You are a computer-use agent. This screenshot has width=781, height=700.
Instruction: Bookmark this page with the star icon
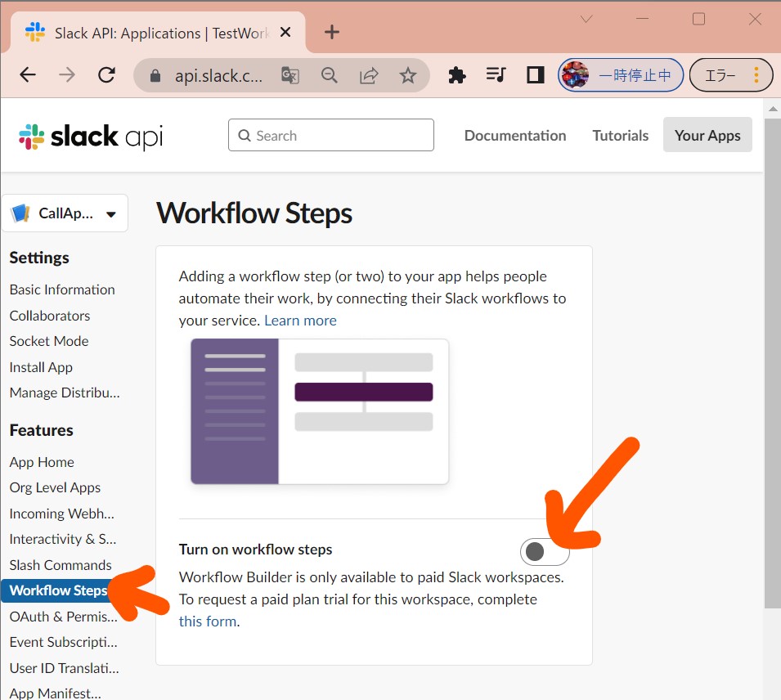tap(408, 76)
